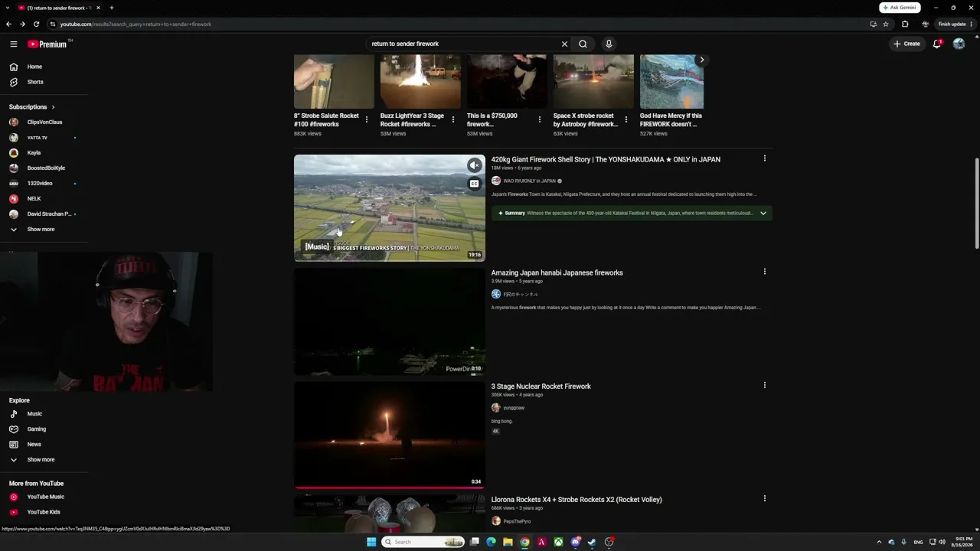Open the YouTube guide hamburger menu

[13, 44]
